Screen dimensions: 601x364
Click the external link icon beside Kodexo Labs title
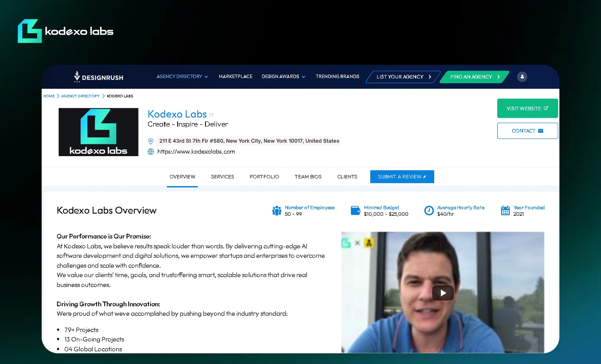coord(211,115)
